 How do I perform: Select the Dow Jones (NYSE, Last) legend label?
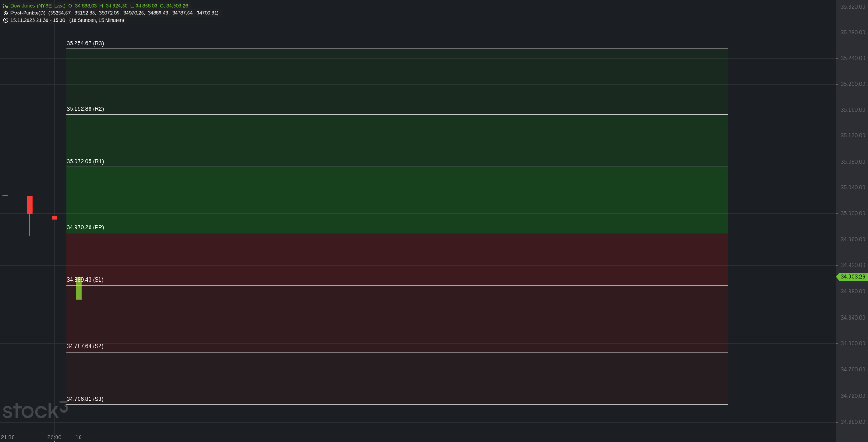click(x=38, y=6)
